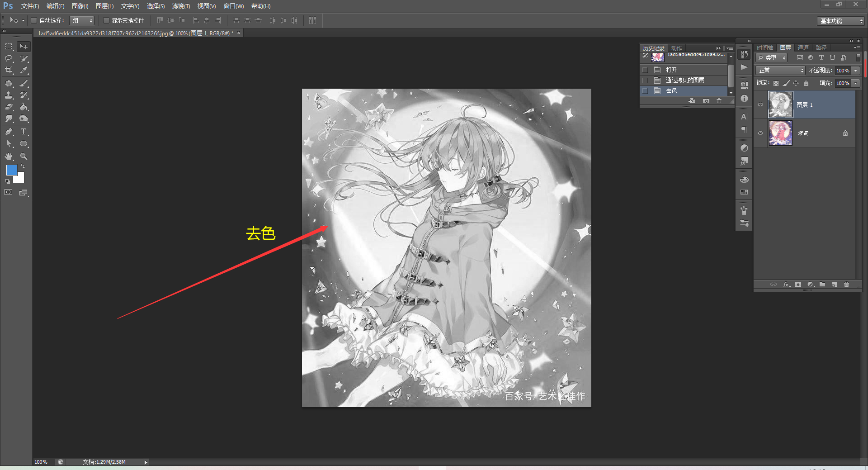Viewport: 868px width, 470px height.
Task: Select the Clone Stamp tool
Action: pyautogui.click(x=9, y=95)
